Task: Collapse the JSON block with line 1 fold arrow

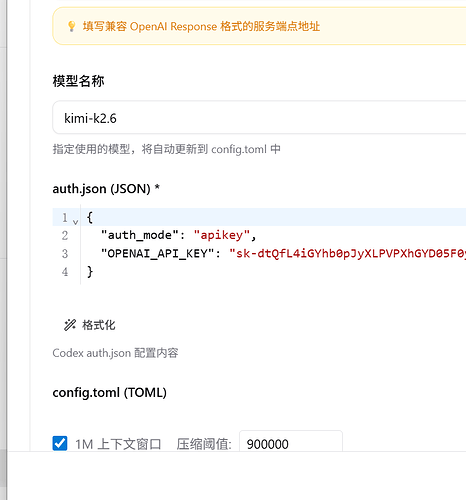Action: coord(76,221)
